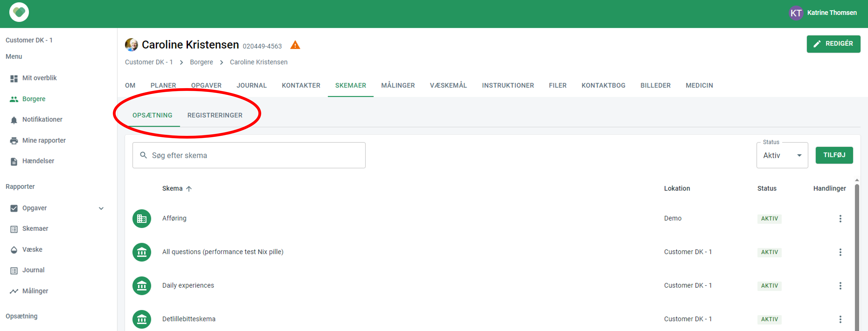Open the REGISTRERINGER sub-tab
This screenshot has height=331, width=868.
(x=215, y=116)
